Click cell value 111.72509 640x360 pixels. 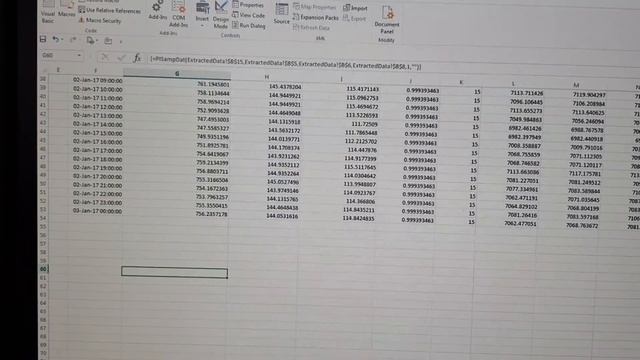(x=364, y=124)
